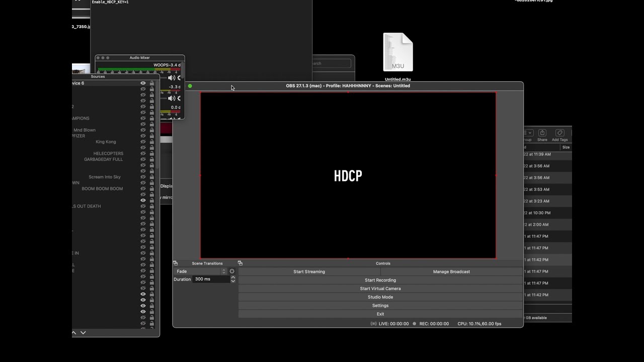Toggle lock on Device 6 source

pos(151,83)
